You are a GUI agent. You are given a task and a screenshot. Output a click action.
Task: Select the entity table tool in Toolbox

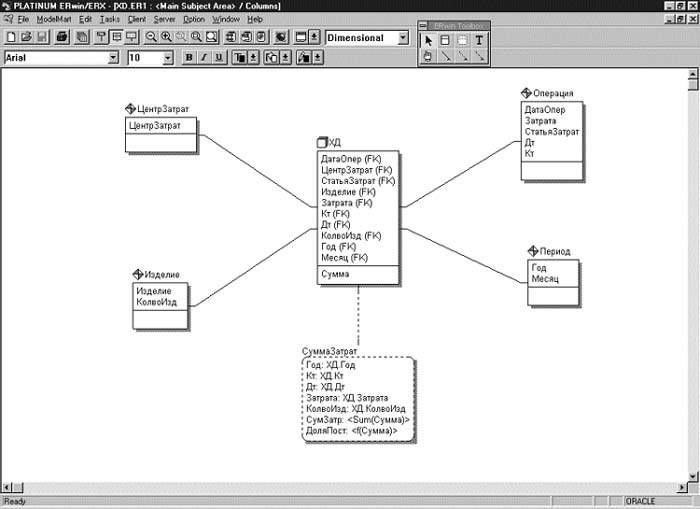445,40
